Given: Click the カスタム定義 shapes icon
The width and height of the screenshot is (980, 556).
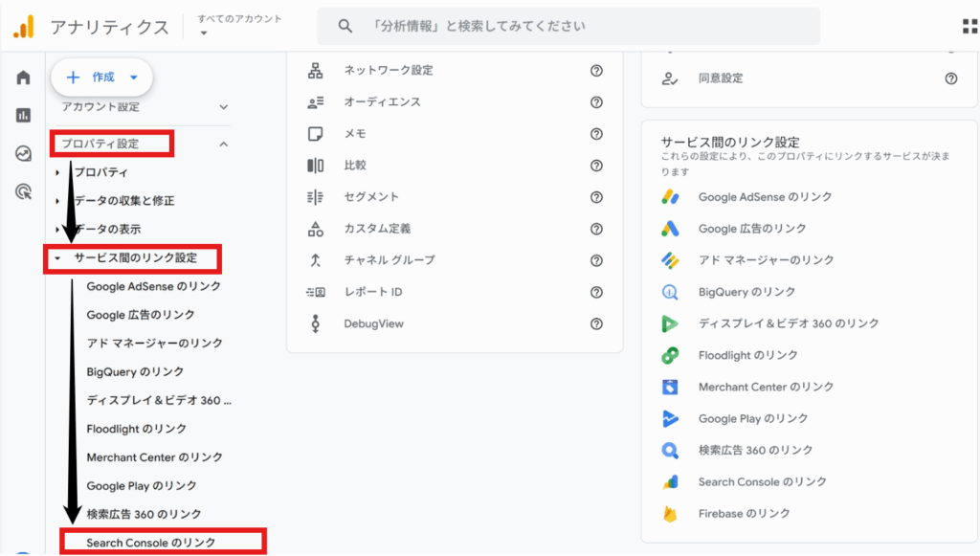Looking at the screenshot, I should [316, 230].
